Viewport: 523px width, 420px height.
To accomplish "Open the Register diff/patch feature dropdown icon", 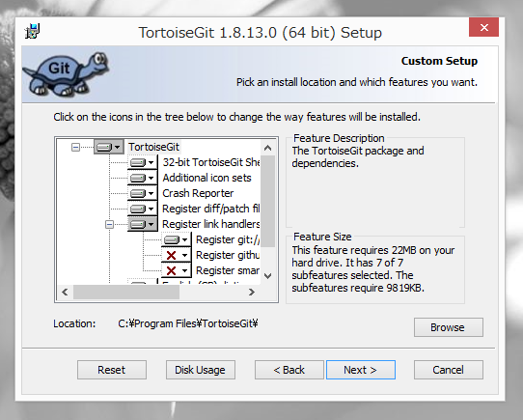I will pos(142,209).
